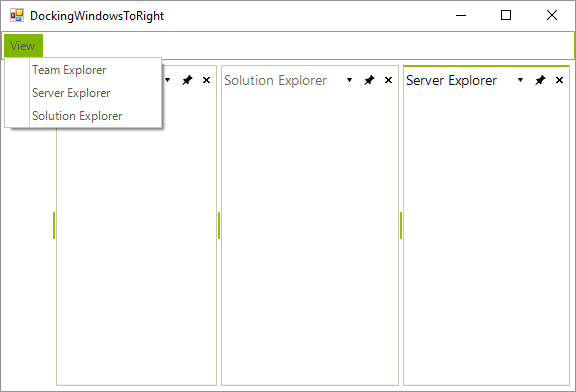Open the View menu

click(x=24, y=46)
